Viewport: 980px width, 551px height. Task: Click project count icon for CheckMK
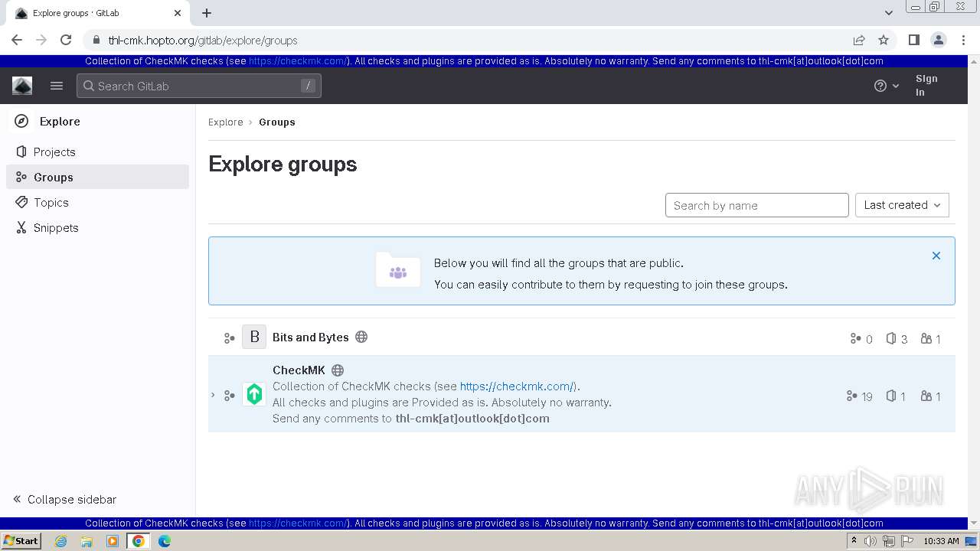(x=891, y=396)
